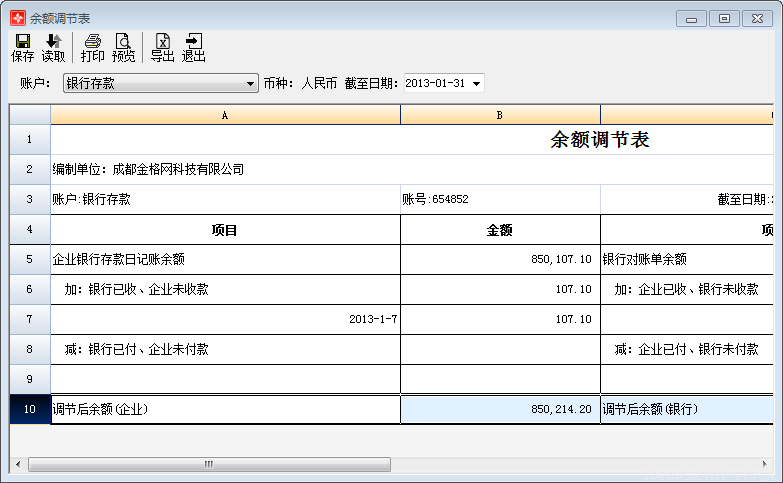Click the horizontal scrollbar thumb
The height and width of the screenshot is (483, 783).
208,464
